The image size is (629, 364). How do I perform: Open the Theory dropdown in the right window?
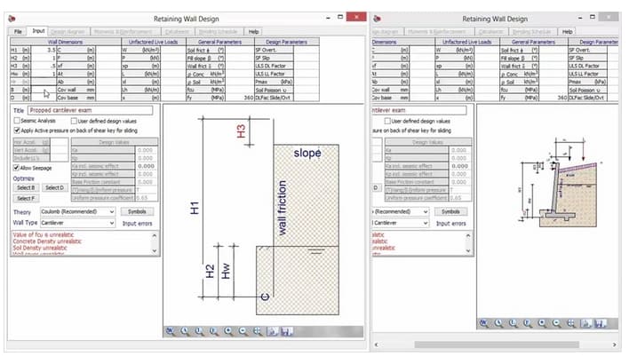pyautogui.click(x=429, y=212)
